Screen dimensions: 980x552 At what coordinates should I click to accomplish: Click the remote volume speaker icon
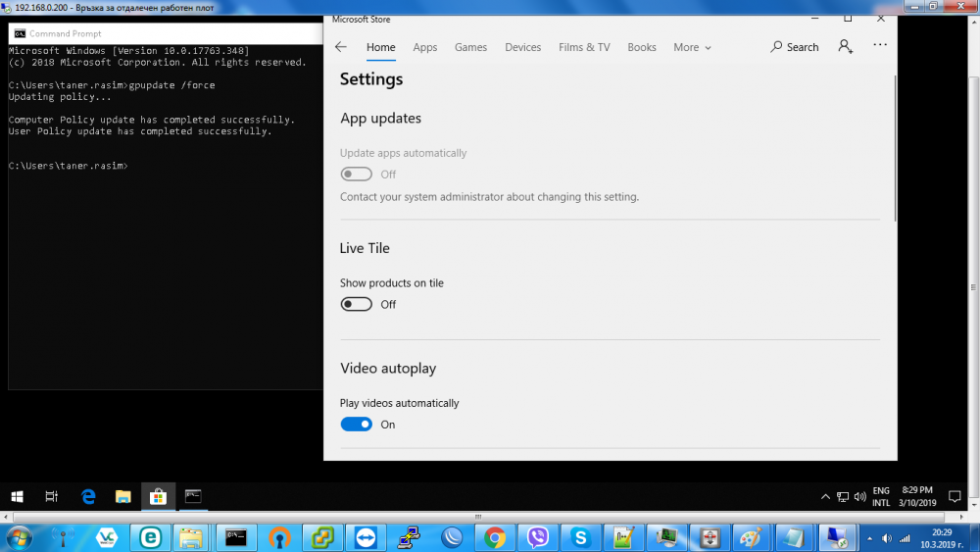tap(860, 497)
